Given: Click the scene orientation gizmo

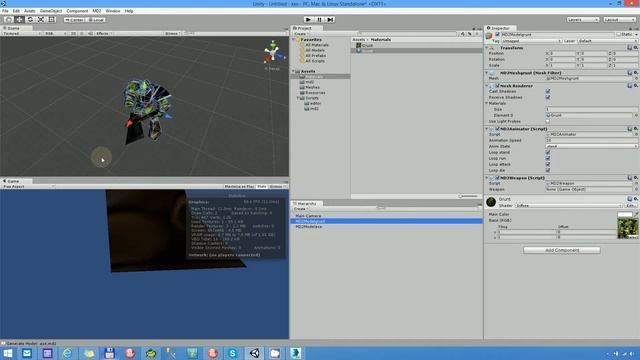Looking at the screenshot, I should point(273,52).
